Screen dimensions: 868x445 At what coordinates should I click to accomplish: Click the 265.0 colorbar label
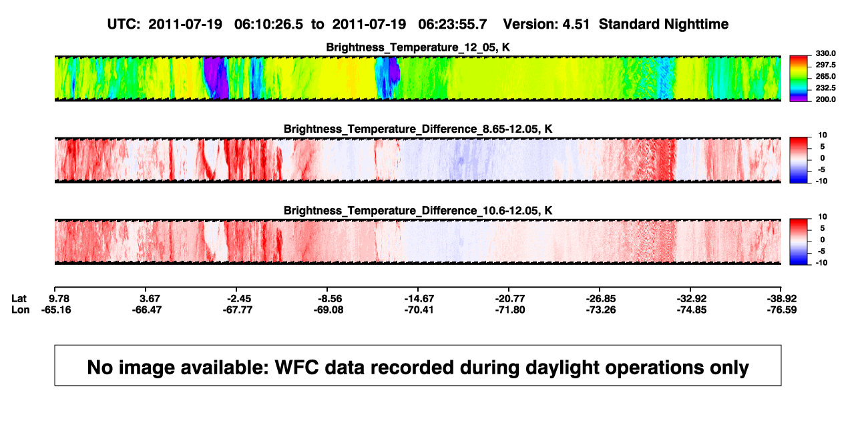pos(825,77)
